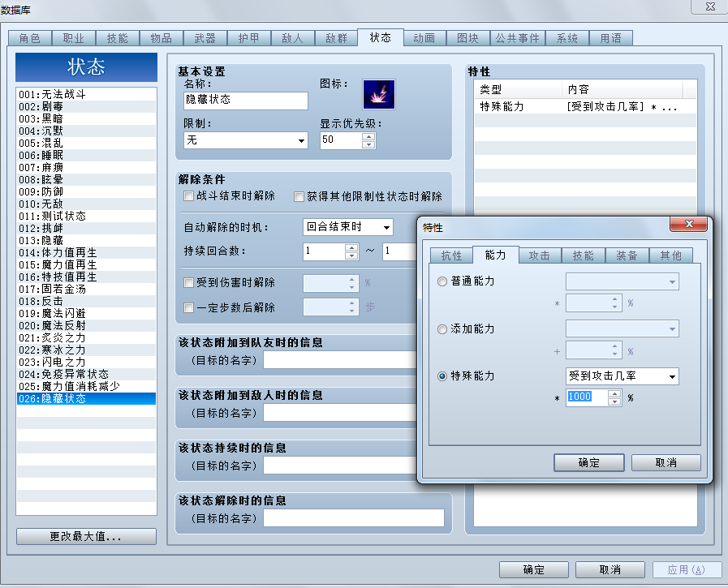Check 获得其他限制性状态时解除 option

point(299,197)
